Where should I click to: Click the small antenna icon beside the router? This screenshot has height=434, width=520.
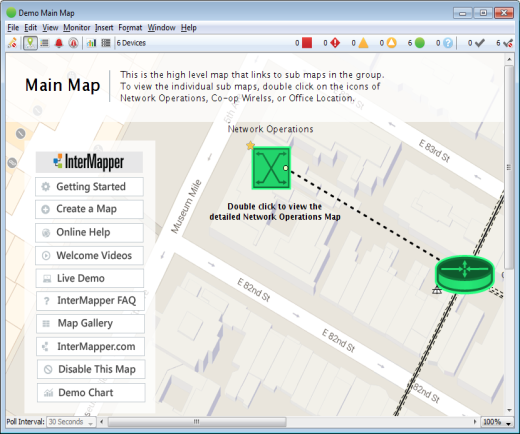pos(437,290)
